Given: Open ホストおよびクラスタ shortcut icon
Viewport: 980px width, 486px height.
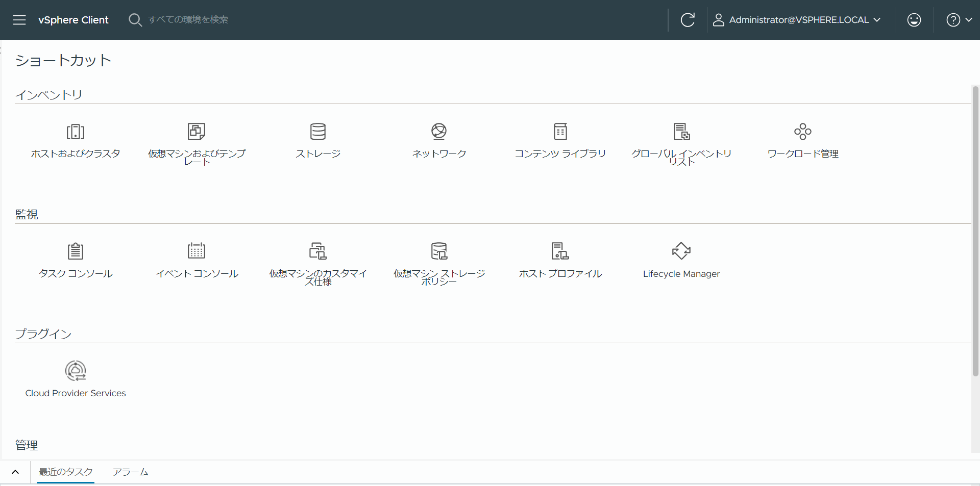Looking at the screenshot, I should click(x=76, y=132).
